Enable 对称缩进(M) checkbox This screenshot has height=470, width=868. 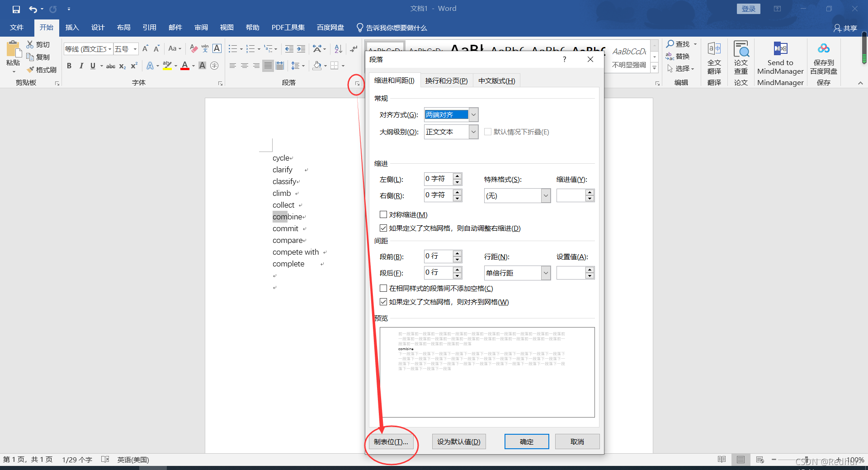(383, 214)
